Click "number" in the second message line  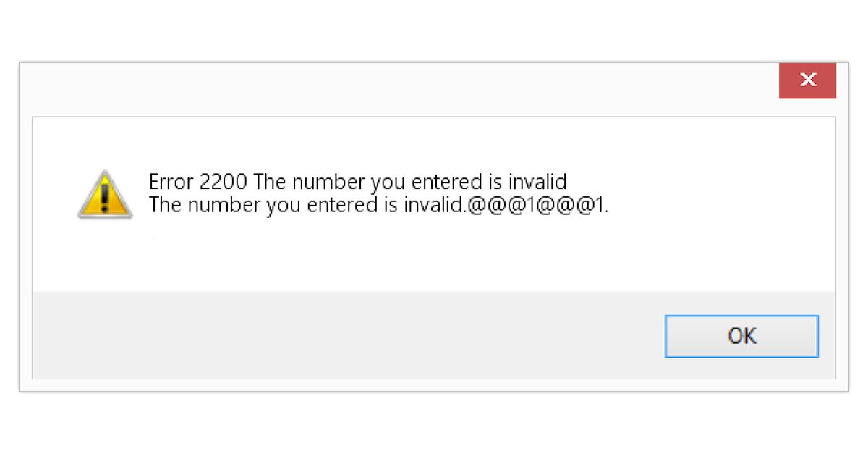point(222,206)
